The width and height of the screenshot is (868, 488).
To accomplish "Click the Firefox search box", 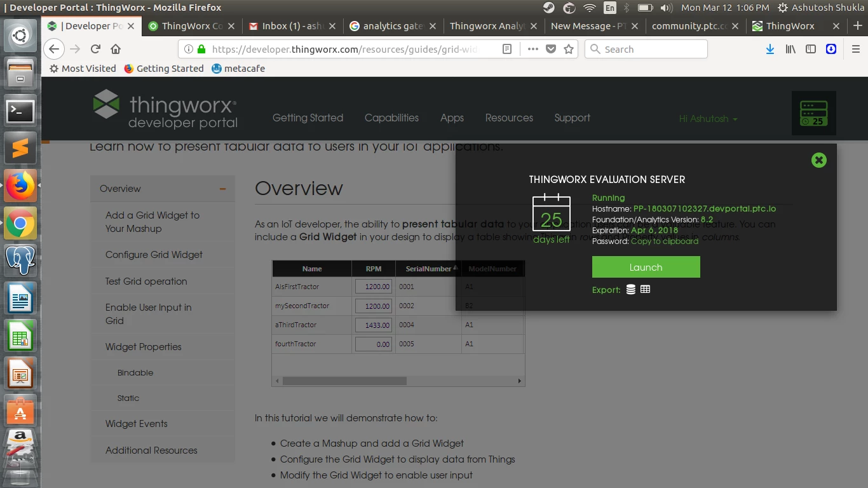I will pyautogui.click(x=646, y=49).
